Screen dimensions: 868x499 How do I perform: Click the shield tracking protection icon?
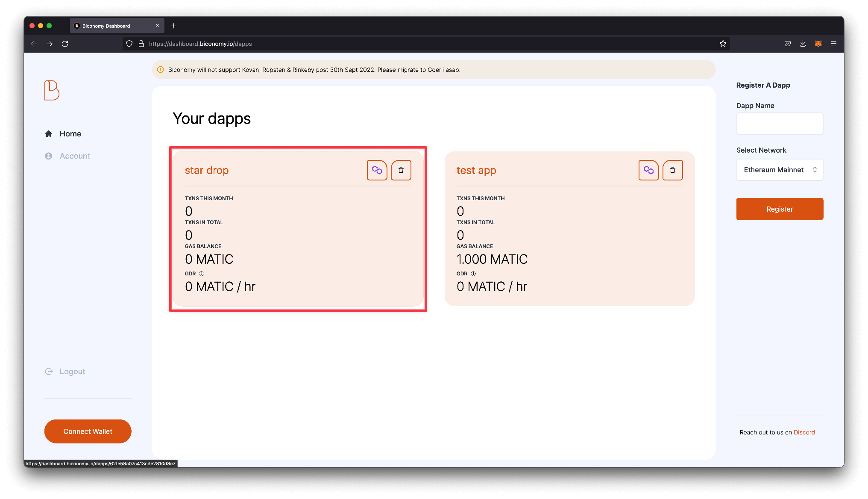[129, 43]
